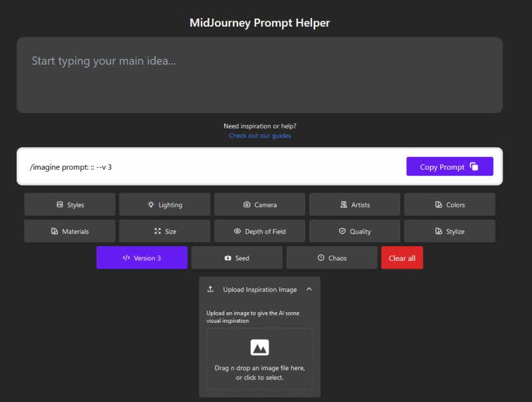Click the "Upload an image to give the AI" description
This screenshot has width=532, height=402.
(253, 317)
